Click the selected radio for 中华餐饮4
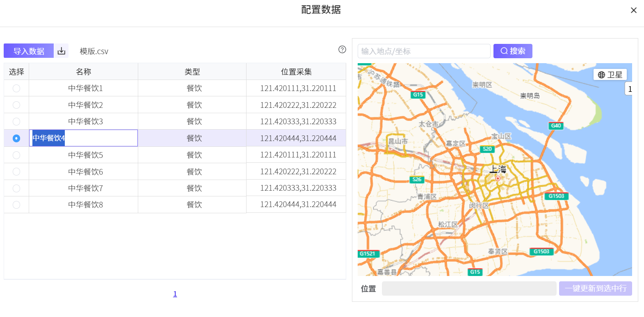 (16, 138)
